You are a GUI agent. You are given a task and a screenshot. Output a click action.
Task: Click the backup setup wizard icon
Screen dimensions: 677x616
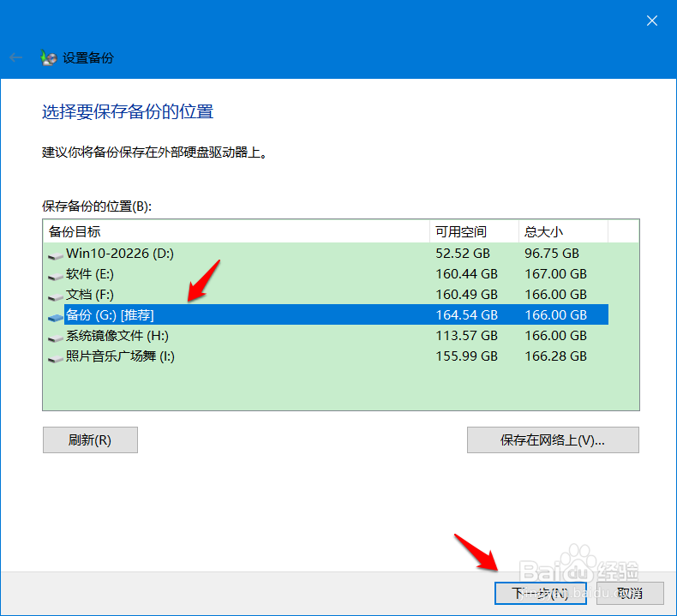48,57
